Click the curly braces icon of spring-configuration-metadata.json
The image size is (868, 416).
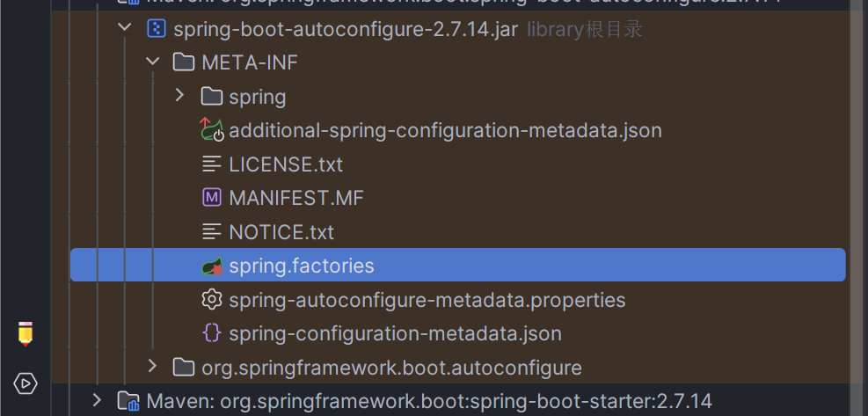[211, 333]
